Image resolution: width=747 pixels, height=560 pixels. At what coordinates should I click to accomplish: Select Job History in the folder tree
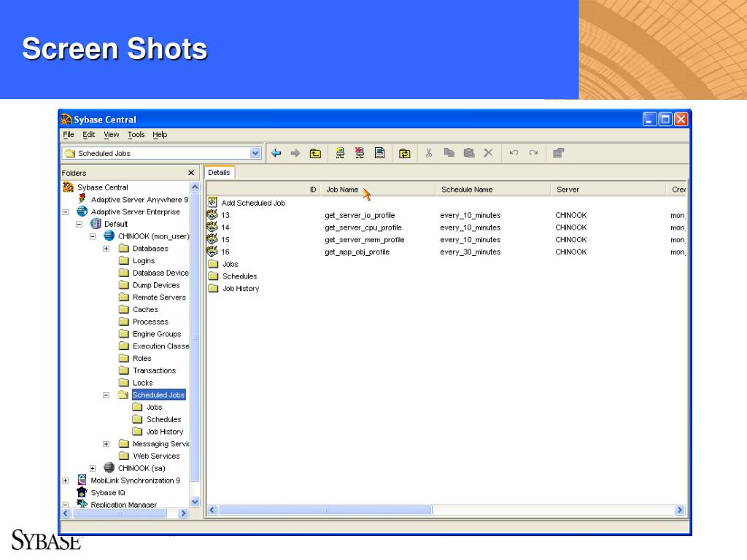tap(165, 432)
